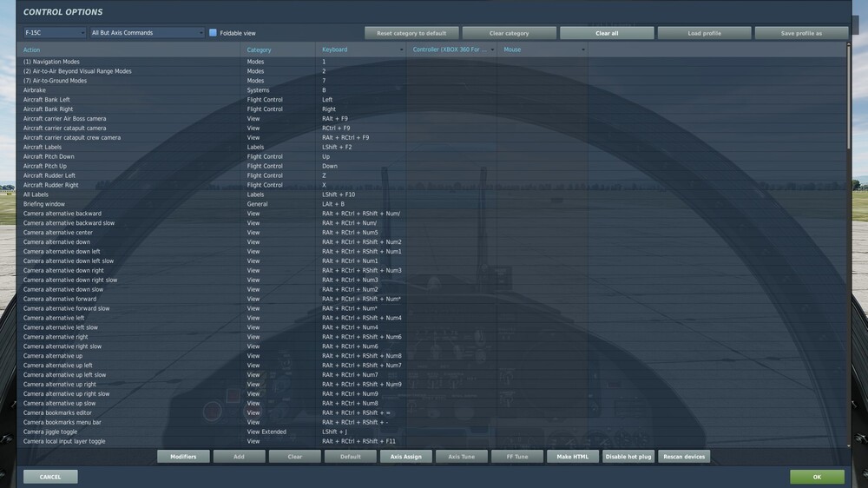Click the Clear category button

coord(510,33)
